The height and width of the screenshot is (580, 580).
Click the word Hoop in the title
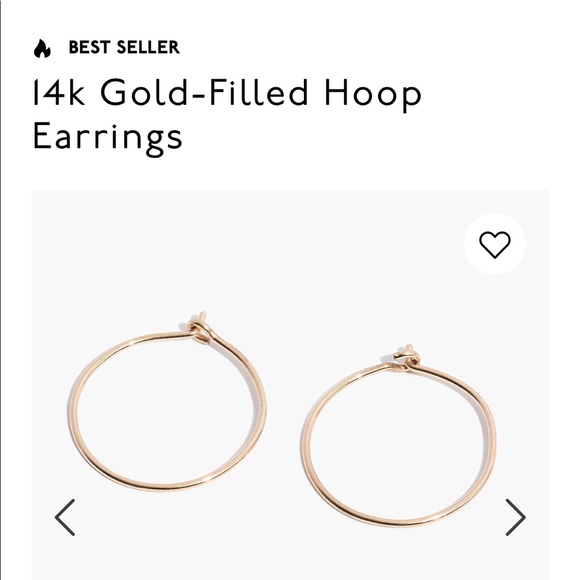373,94
